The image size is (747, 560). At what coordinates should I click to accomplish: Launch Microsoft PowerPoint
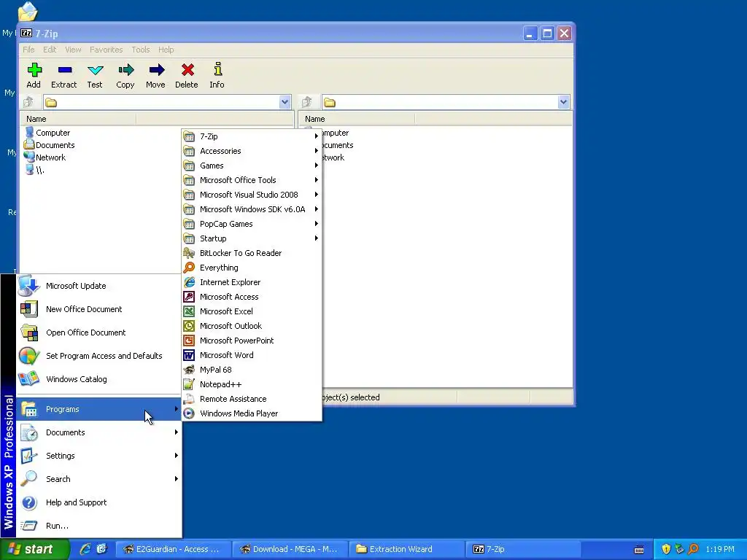252,341
